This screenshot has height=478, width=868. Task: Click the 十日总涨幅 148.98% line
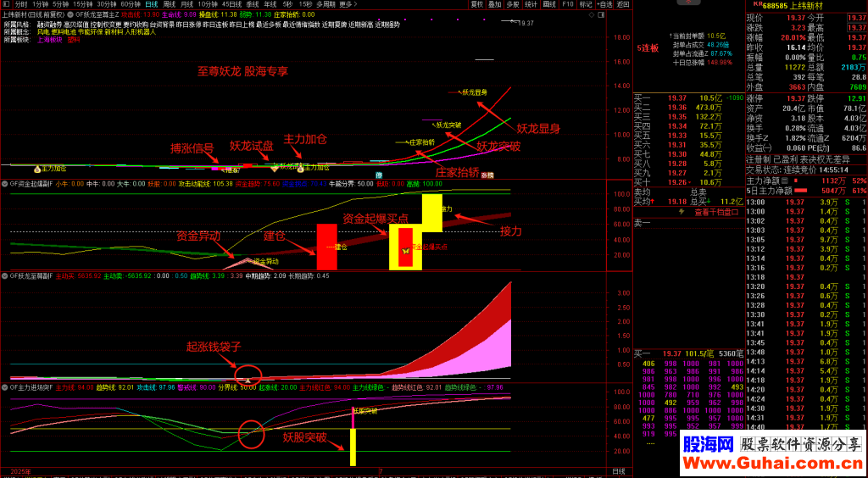[x=703, y=62]
